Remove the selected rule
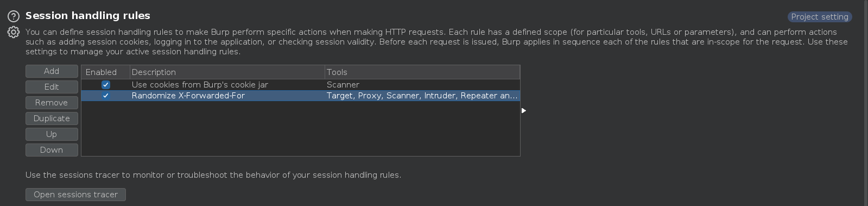This screenshot has height=206, width=868. coord(52,103)
